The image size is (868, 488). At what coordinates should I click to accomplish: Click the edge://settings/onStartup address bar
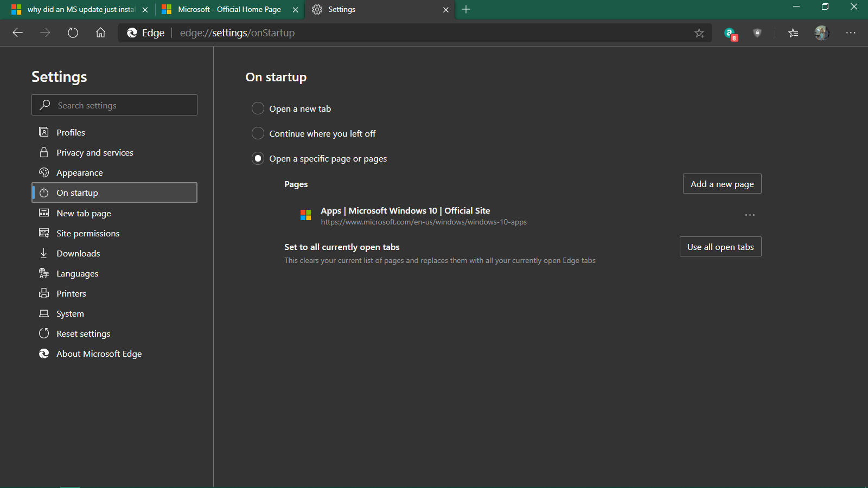point(415,33)
